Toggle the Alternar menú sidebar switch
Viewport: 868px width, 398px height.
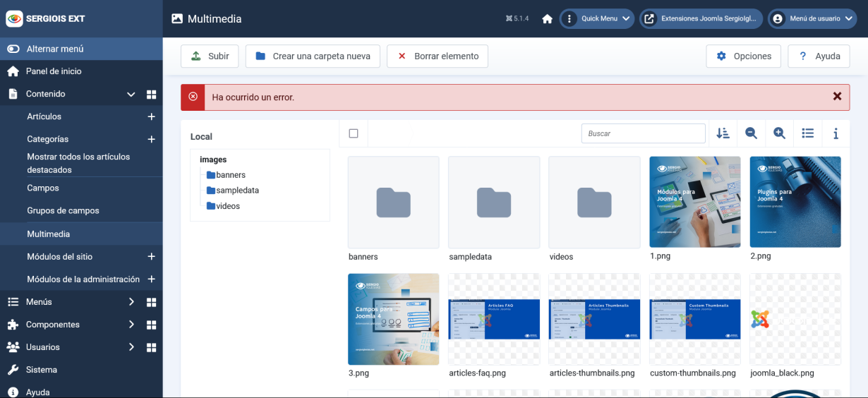click(81, 49)
